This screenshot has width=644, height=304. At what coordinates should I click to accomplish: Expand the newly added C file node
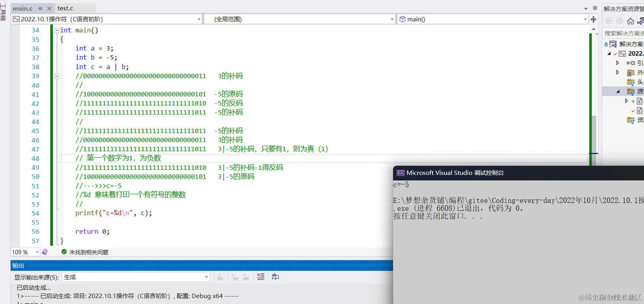click(x=626, y=101)
